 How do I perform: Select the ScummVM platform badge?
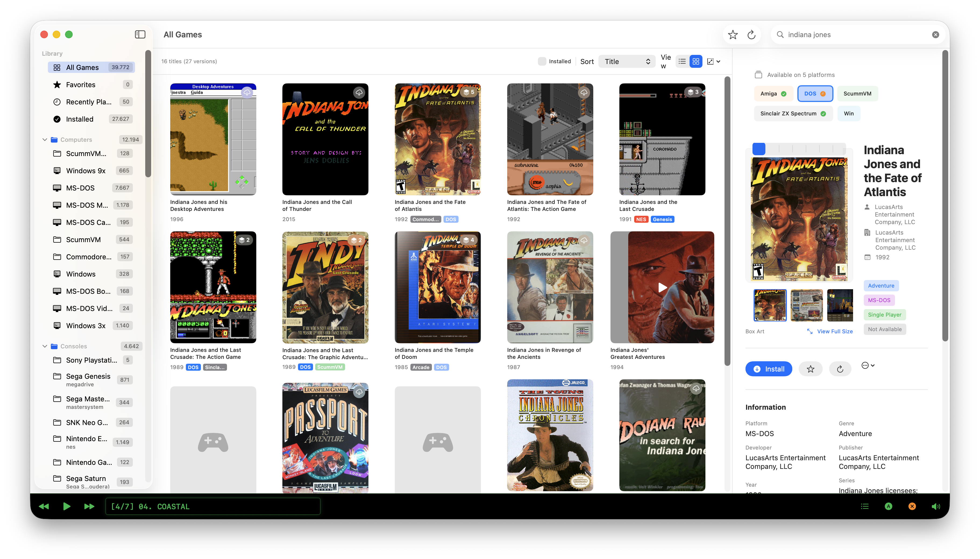click(857, 93)
